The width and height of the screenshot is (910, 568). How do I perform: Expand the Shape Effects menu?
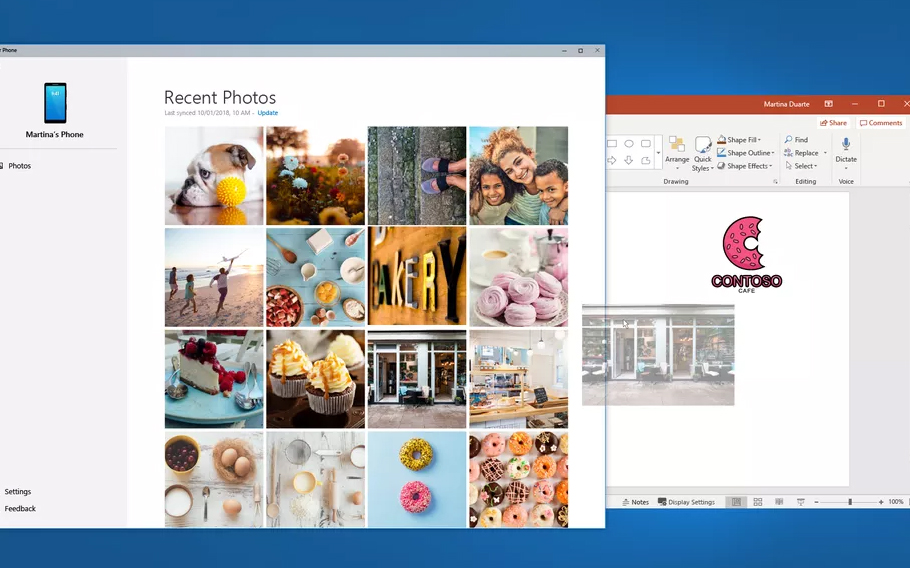pyautogui.click(x=743, y=166)
